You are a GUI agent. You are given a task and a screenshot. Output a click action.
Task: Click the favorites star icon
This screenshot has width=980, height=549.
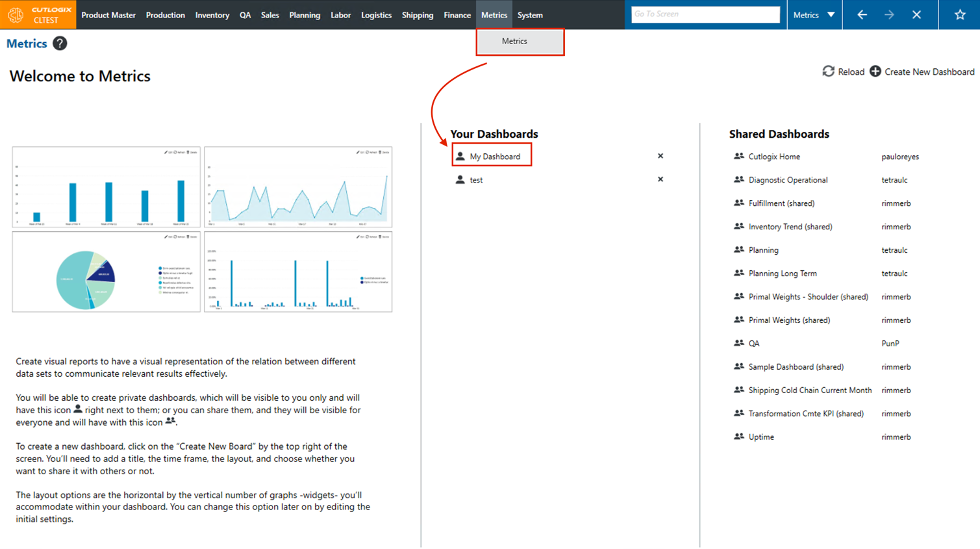[x=959, y=15]
